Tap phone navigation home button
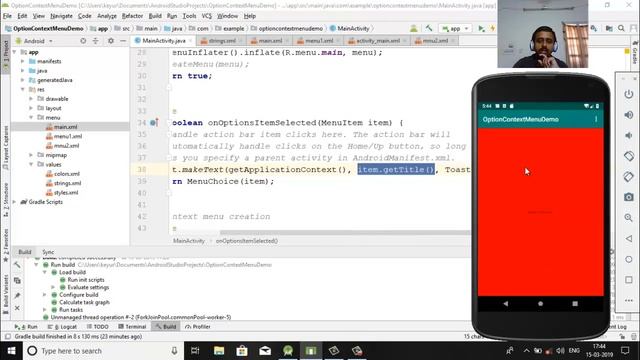 (540, 303)
